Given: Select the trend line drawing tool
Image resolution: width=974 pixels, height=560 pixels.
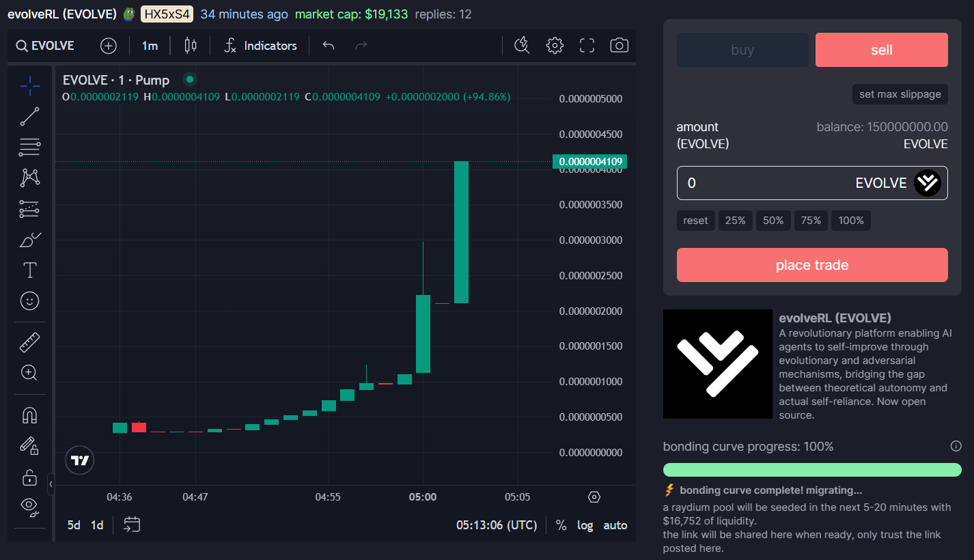Looking at the screenshot, I should point(29,115).
